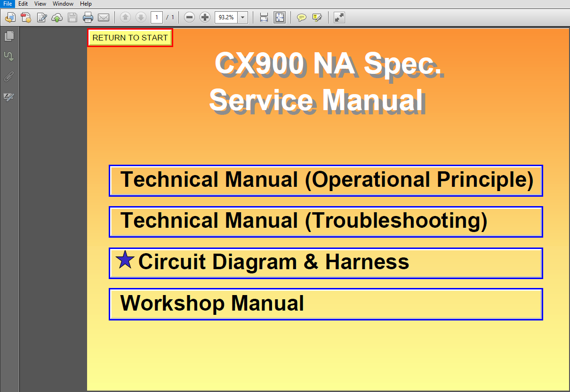Open the Signatures sidebar panel
Image resolution: width=570 pixels, height=392 pixels.
(9, 97)
